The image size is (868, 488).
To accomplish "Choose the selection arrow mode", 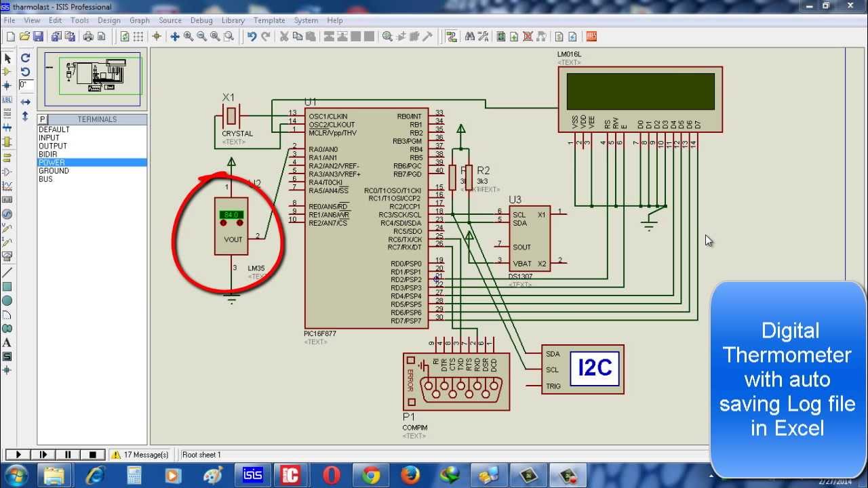I will tap(8, 58).
